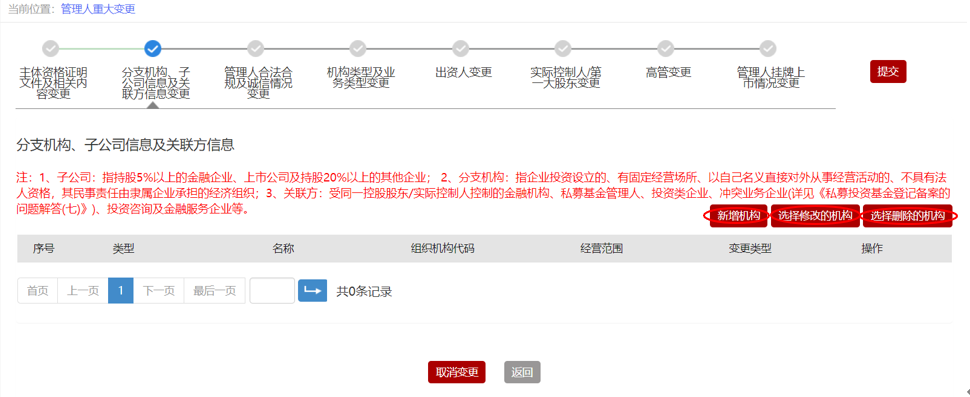Click step circle for 主体资格证明文件及相关内容变更
This screenshot has height=397, width=970.
click(51, 48)
